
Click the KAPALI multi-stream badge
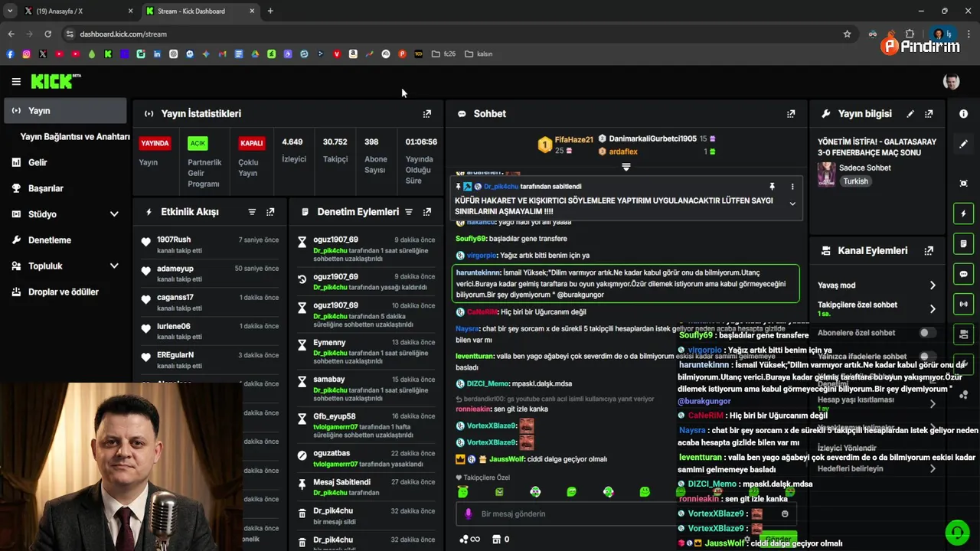tap(252, 143)
